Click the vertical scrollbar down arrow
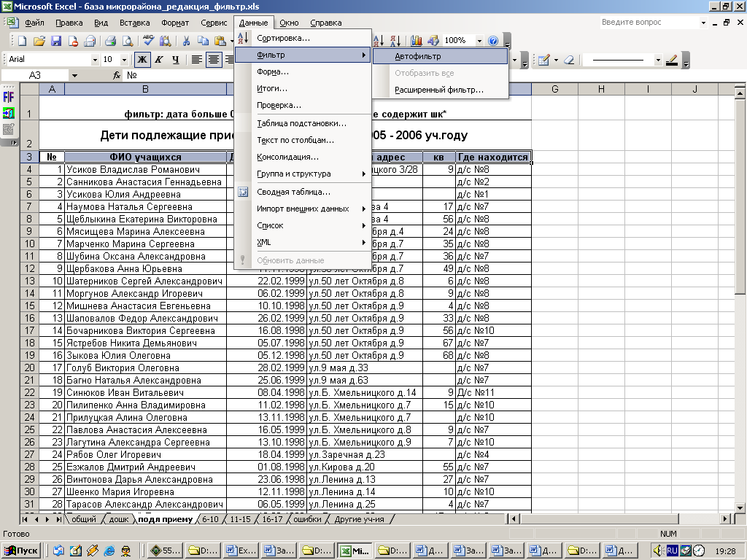Viewport: 747px width, 560px height. (x=740, y=508)
